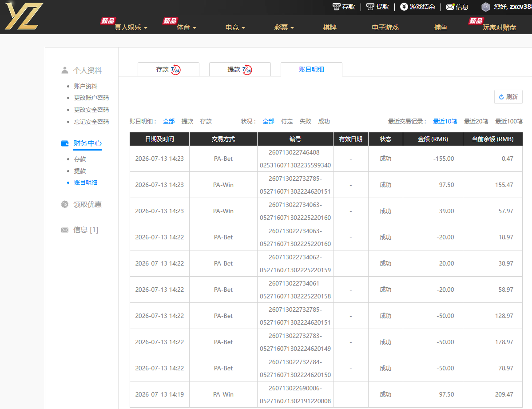Click the percent icon beside 领取优惠

64,204
